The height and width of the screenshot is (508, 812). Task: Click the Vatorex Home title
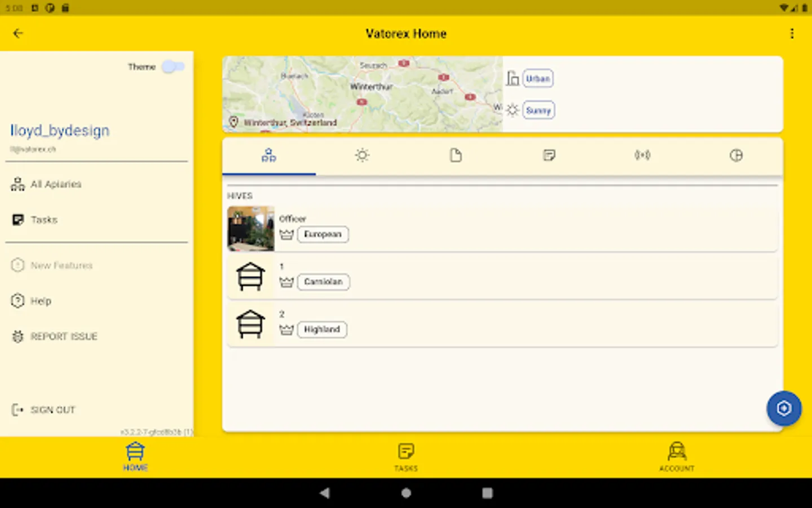tap(406, 34)
